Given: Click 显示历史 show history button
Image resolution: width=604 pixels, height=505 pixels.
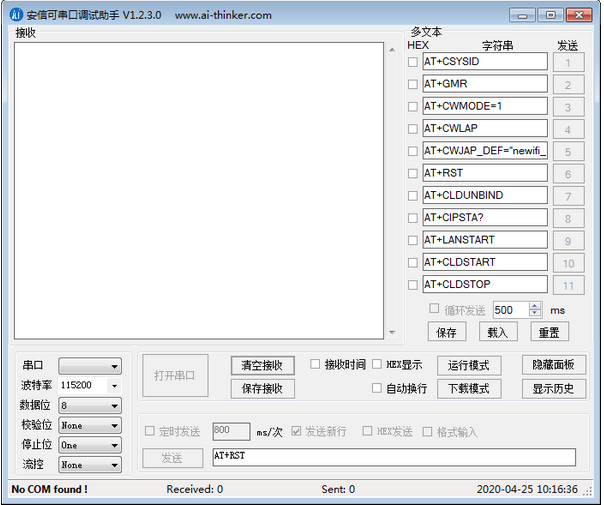Looking at the screenshot, I should click(554, 389).
